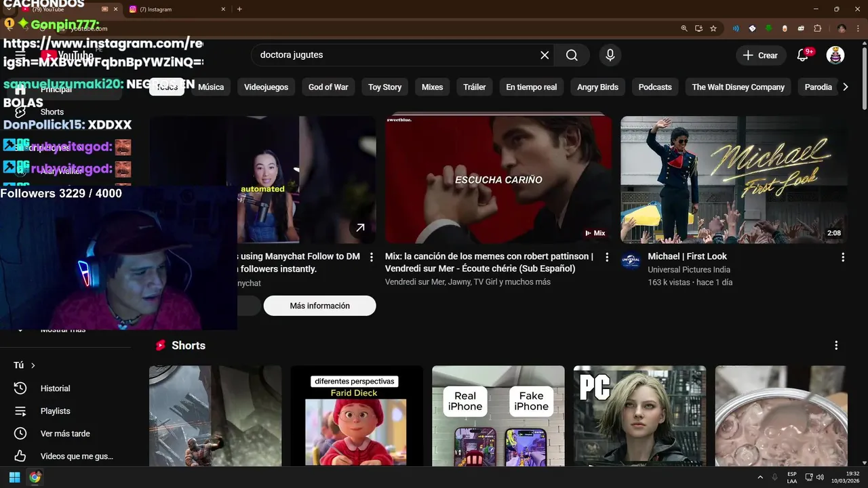Open Historial in the sidebar
This screenshot has width=868, height=488.
[55, 388]
